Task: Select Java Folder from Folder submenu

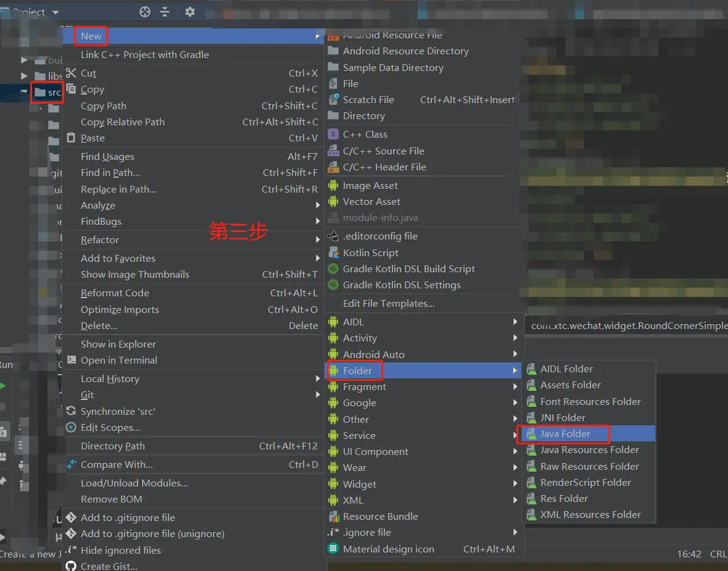Action: coord(565,433)
